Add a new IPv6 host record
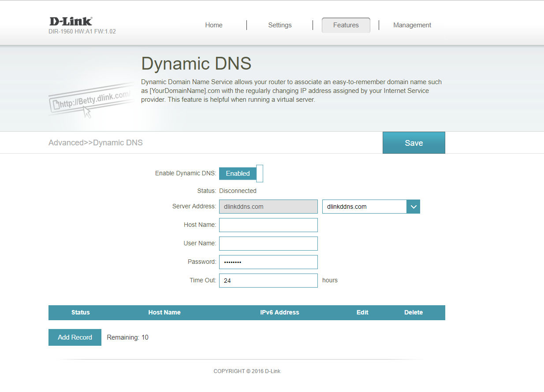The image size is (544, 392). (x=75, y=337)
